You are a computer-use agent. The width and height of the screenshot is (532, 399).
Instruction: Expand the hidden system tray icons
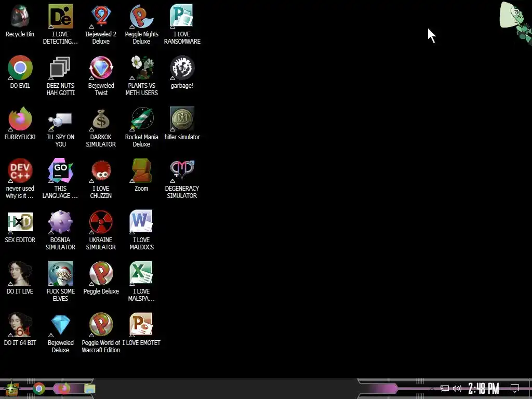[x=432, y=389]
